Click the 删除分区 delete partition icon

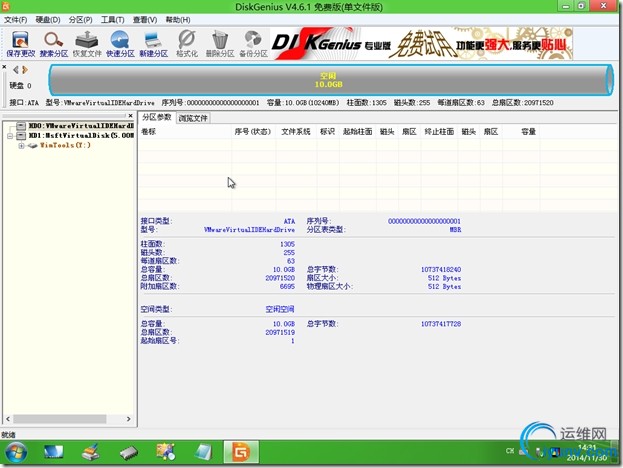(220, 44)
